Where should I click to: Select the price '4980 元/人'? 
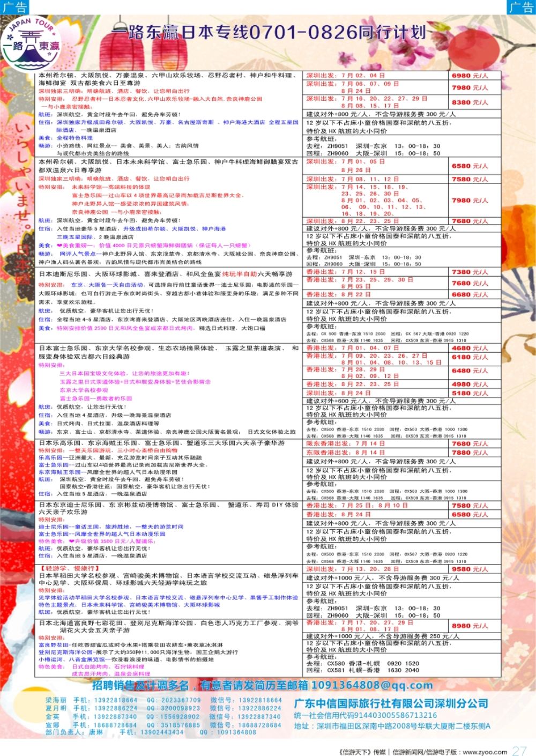(x=470, y=384)
